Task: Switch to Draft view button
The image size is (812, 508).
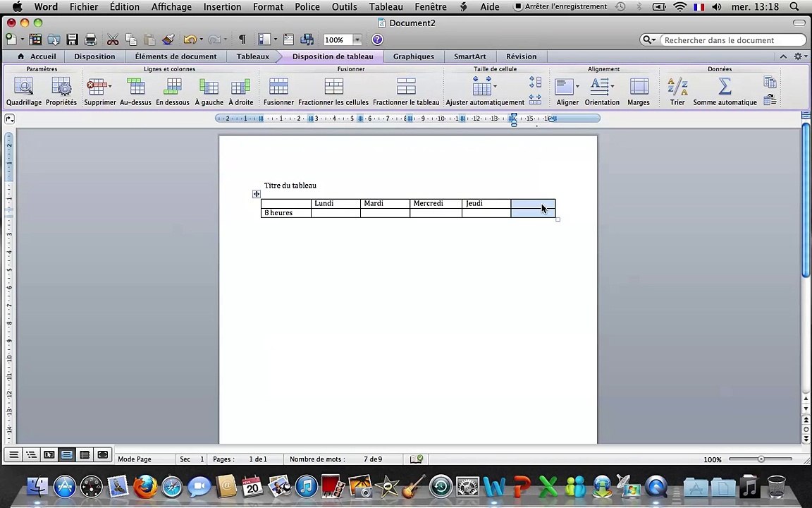Action: coord(14,454)
